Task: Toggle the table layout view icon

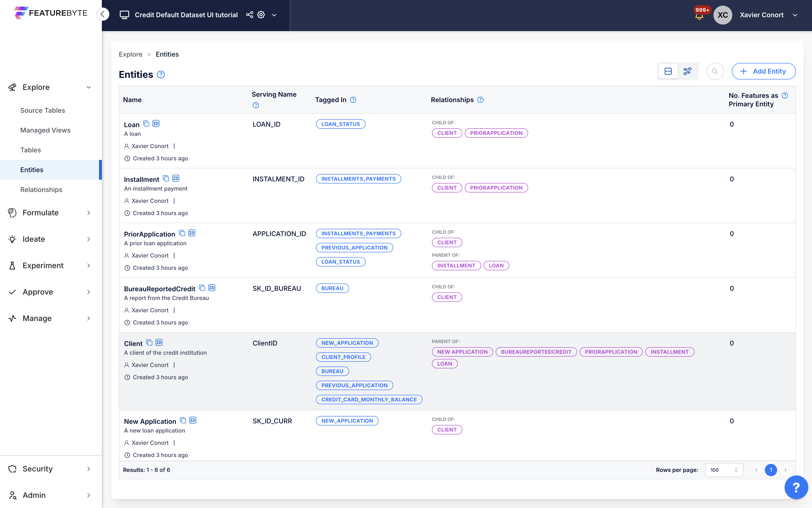Action: 668,71
